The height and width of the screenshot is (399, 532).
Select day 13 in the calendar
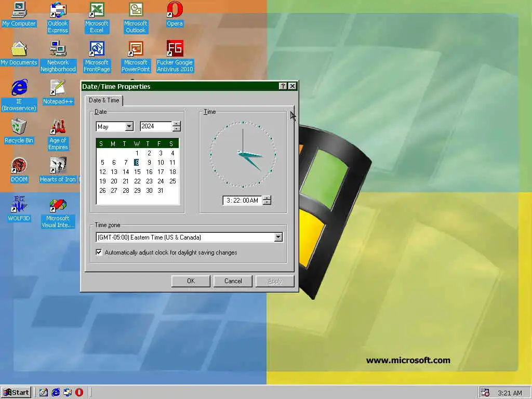pos(114,171)
